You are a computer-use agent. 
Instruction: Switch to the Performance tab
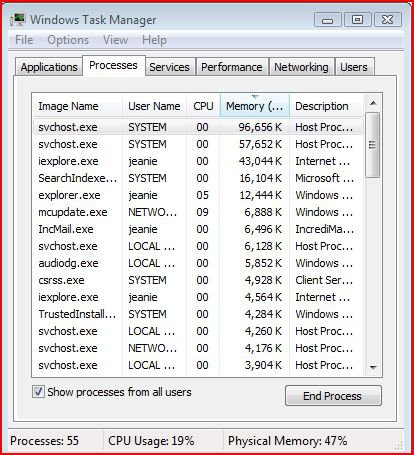pyautogui.click(x=232, y=67)
